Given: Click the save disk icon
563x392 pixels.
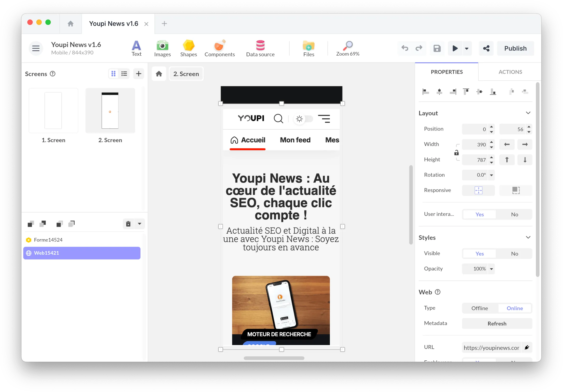Looking at the screenshot, I should click(x=437, y=48).
